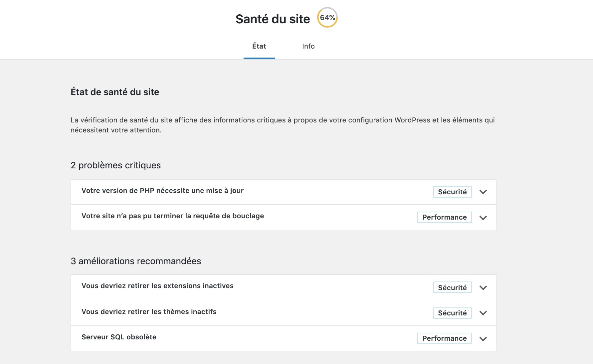Expand the inactive themes chevron
The width and height of the screenshot is (593, 364).
[x=483, y=313]
